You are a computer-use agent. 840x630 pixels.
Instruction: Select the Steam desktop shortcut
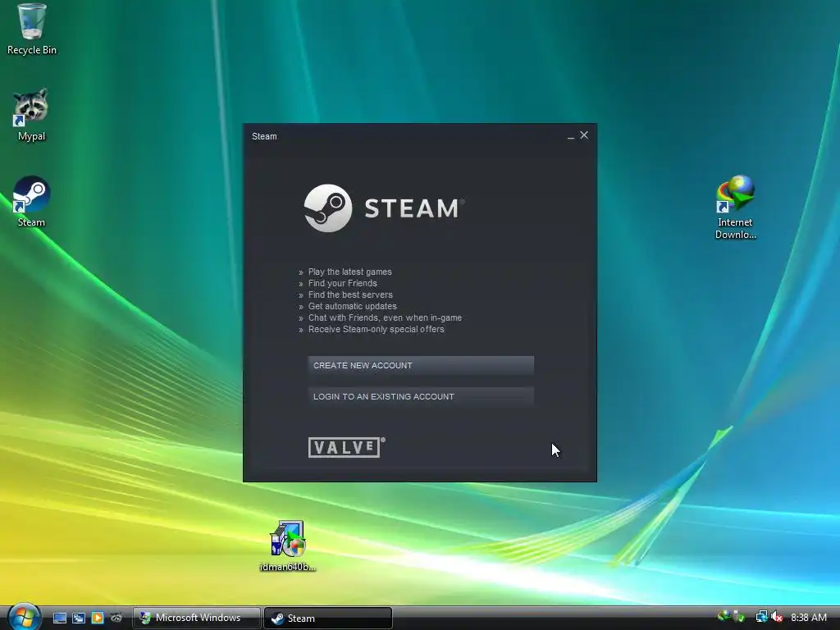point(32,202)
